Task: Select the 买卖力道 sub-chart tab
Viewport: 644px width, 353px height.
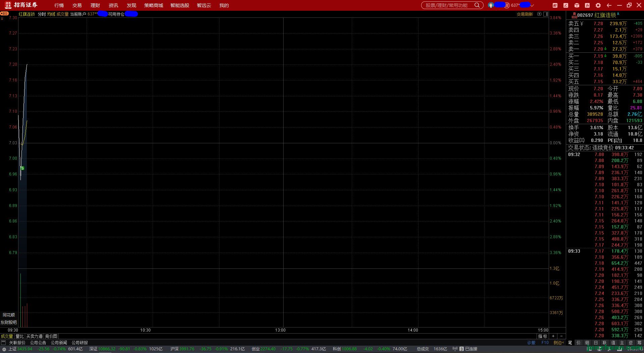Action: tap(34, 336)
